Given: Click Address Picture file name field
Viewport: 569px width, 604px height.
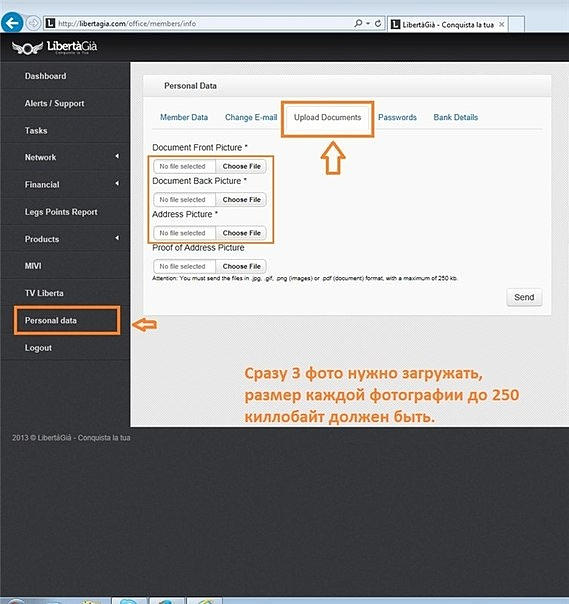Looking at the screenshot, I should click(x=185, y=233).
